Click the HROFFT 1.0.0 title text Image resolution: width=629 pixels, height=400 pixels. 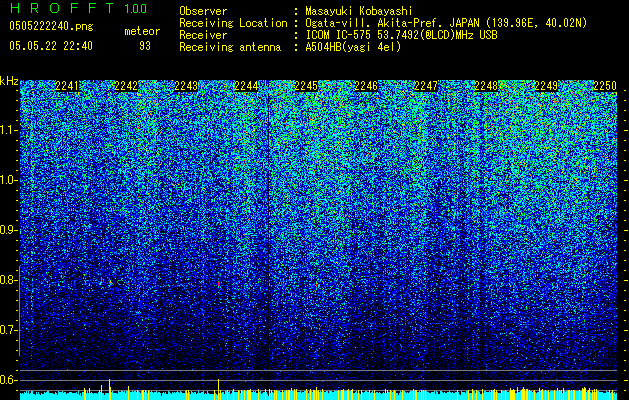(79, 8)
